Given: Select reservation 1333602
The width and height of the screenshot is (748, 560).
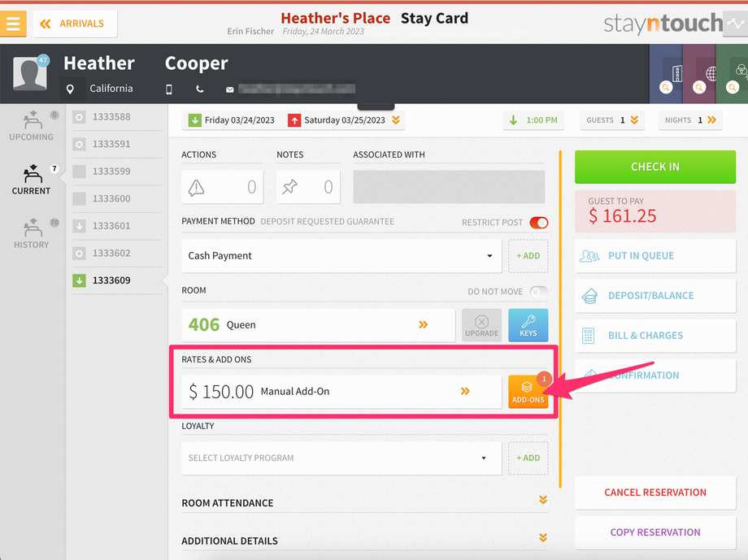Looking at the screenshot, I should pos(117,253).
